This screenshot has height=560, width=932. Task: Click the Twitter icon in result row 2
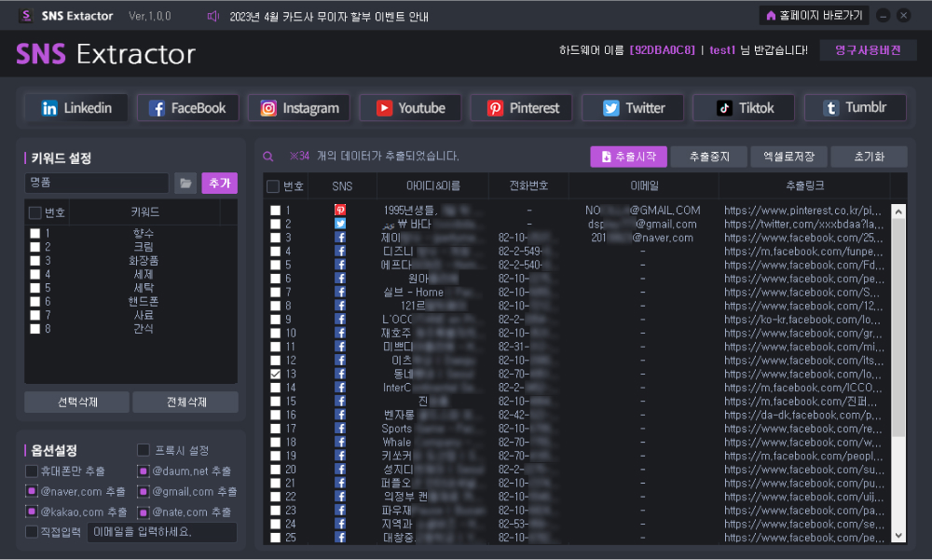[x=340, y=224]
